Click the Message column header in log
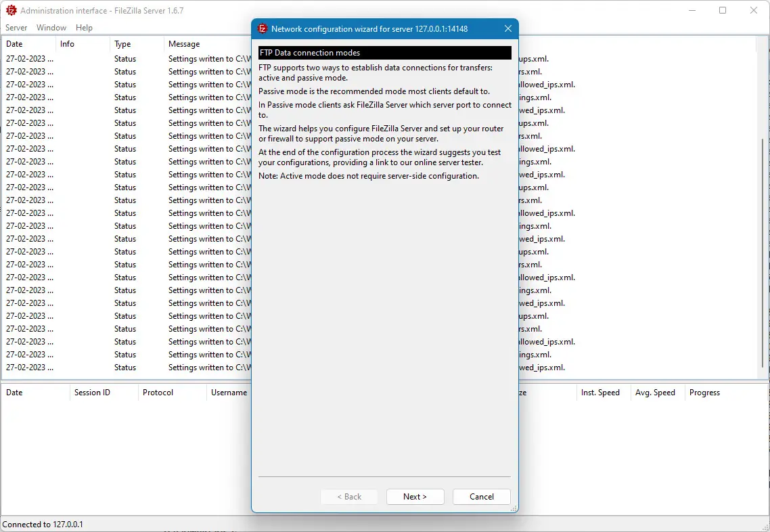The height and width of the screenshot is (532, 770). [184, 44]
